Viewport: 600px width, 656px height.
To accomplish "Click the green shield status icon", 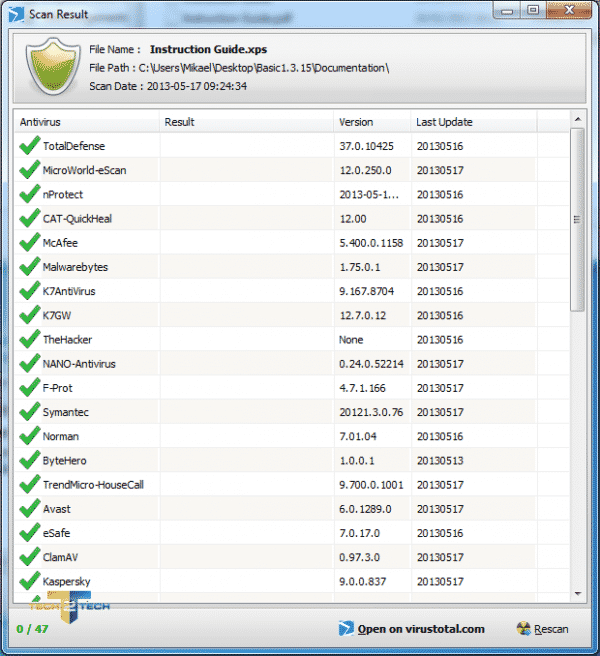I will (x=53, y=66).
